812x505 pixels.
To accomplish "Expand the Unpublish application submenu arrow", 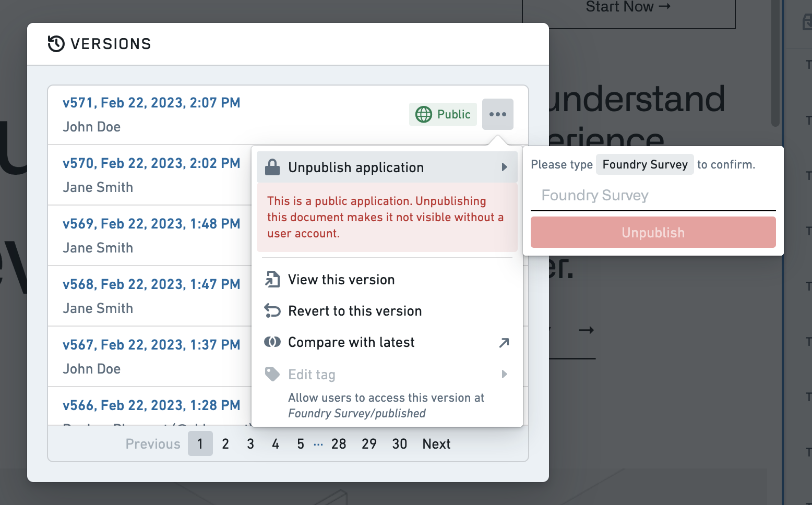I will click(x=504, y=167).
